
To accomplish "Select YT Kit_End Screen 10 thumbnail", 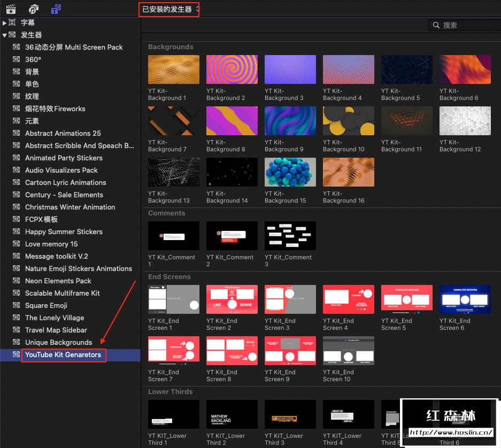I will pyautogui.click(x=349, y=351).
